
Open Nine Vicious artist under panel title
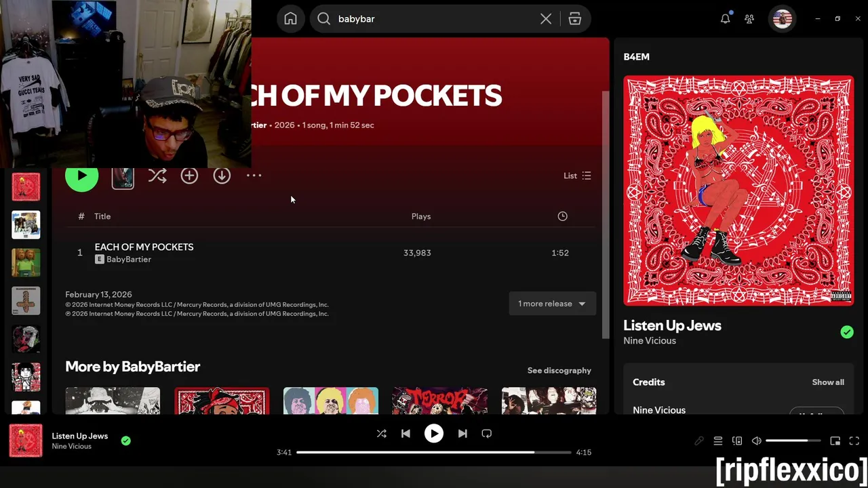[x=650, y=341]
